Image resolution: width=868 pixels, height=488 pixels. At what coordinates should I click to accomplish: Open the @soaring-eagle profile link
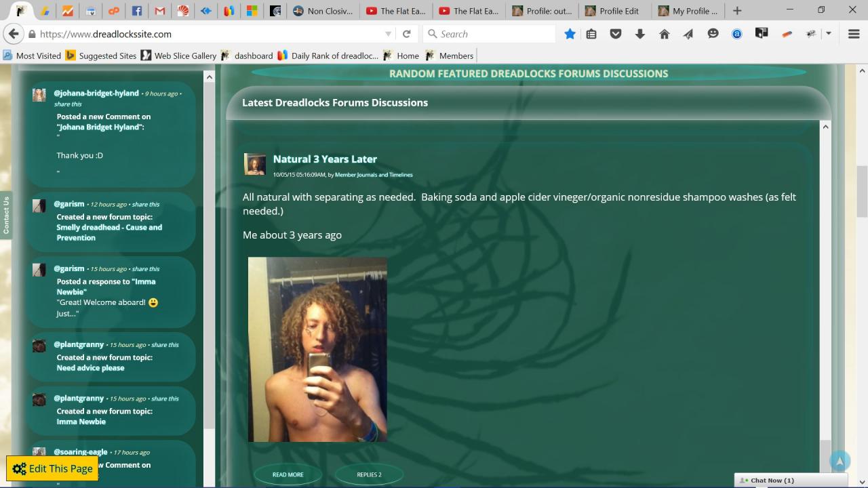coord(81,452)
